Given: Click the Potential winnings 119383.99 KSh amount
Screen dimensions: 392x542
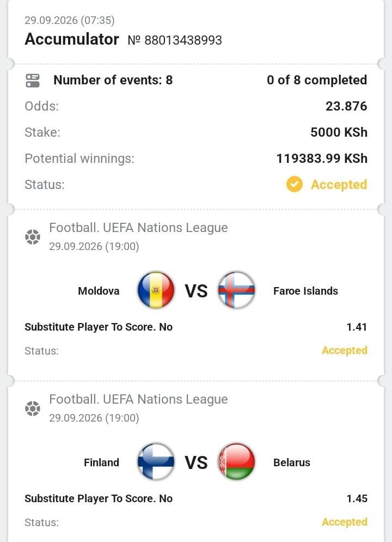Looking at the screenshot, I should 322,159.
